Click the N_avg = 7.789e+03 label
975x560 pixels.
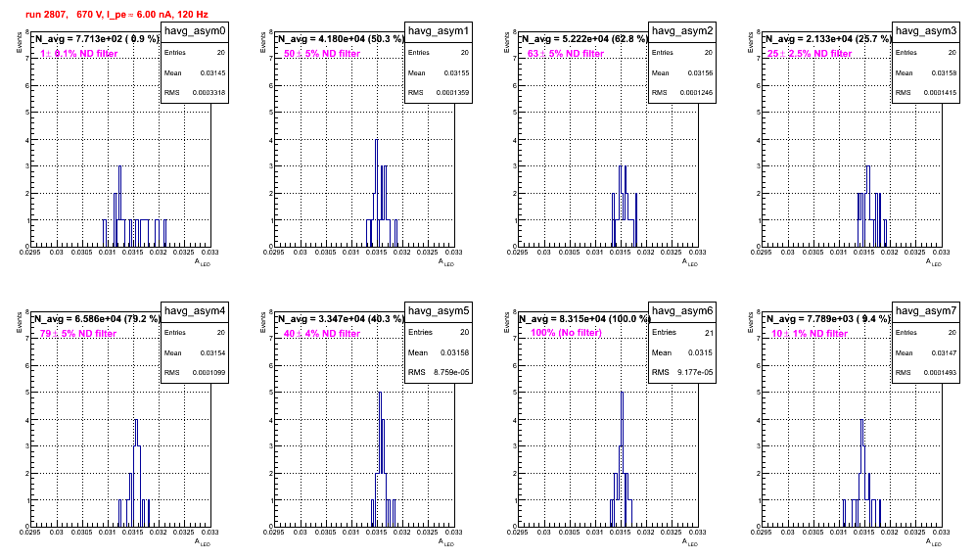pyautogui.click(x=827, y=319)
